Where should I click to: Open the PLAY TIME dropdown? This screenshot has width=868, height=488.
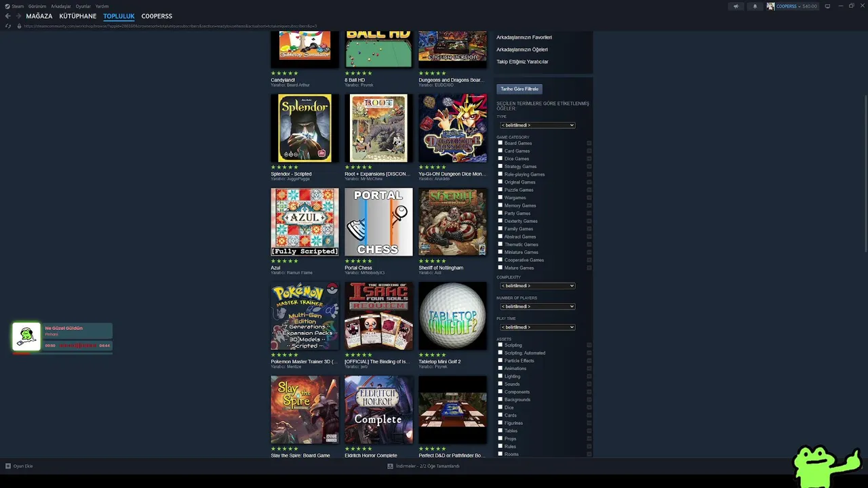[x=537, y=327]
